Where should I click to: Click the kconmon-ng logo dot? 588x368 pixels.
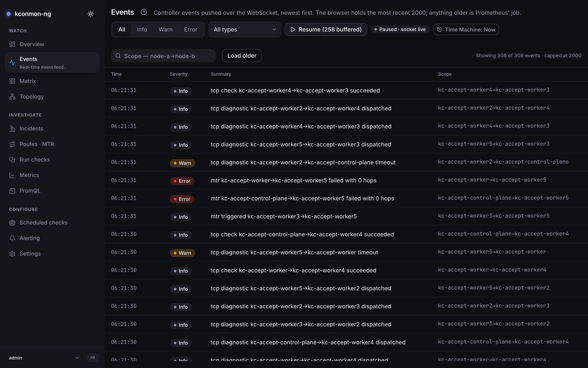pos(9,14)
